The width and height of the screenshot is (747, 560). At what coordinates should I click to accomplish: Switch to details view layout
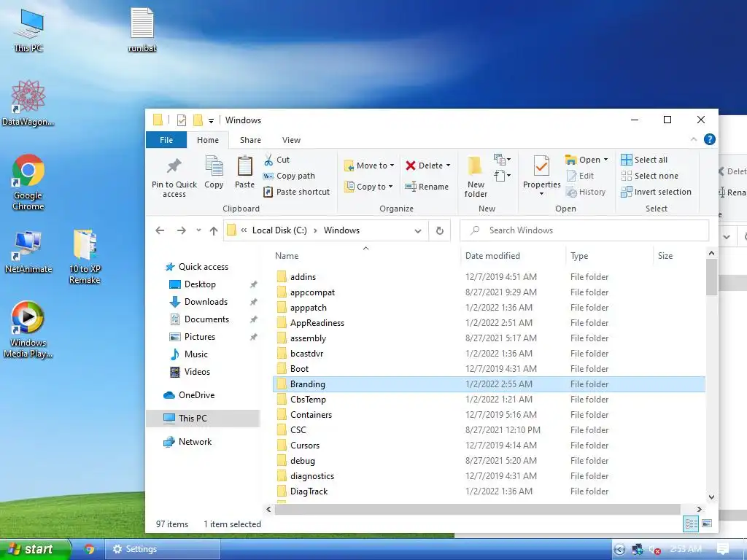point(691,524)
